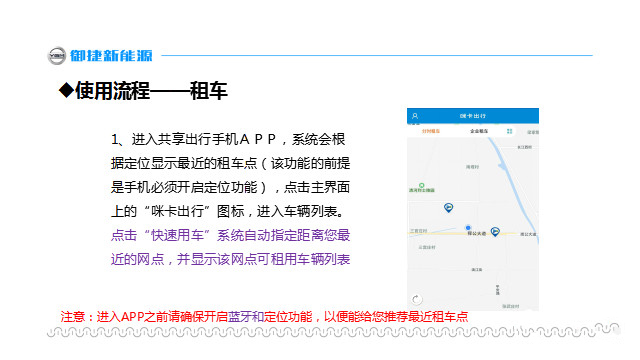Click the black step 1 paragraph text

coord(231,175)
